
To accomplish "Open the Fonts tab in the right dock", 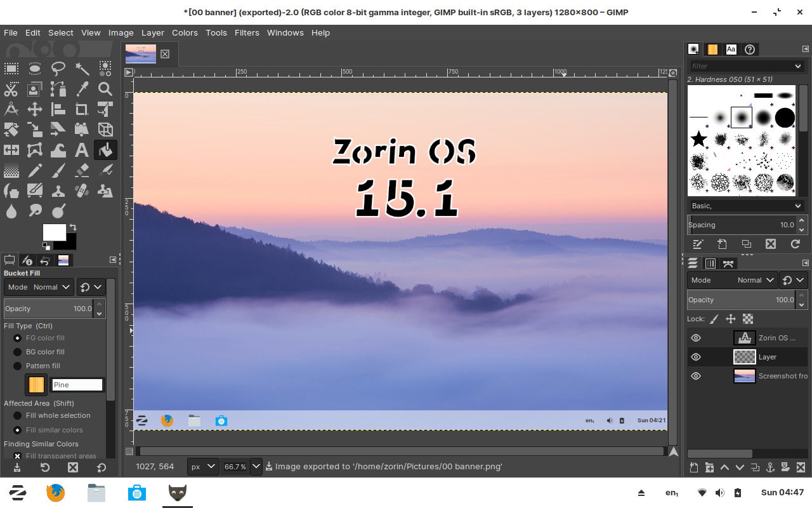I will point(731,49).
